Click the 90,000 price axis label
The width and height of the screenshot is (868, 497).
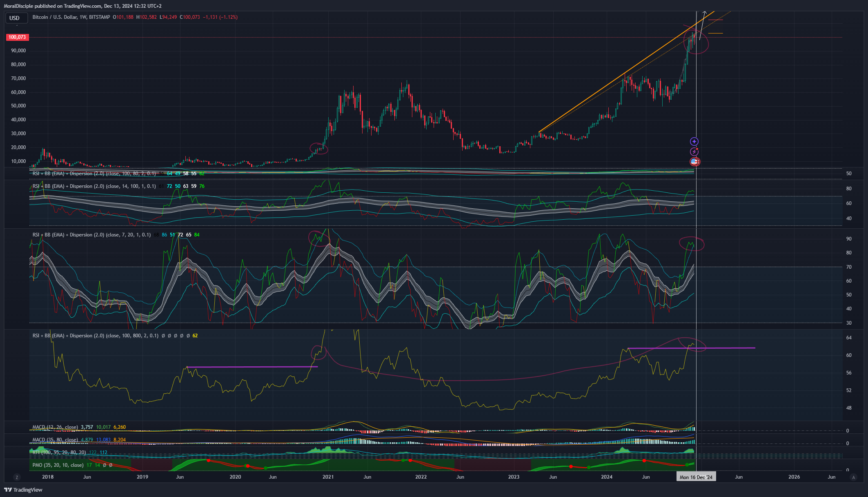[18, 51]
